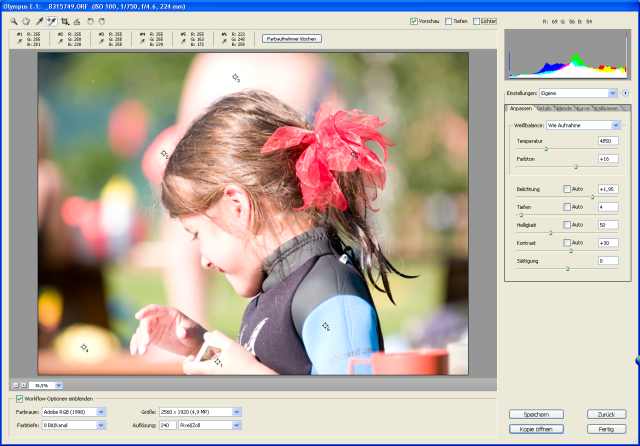Click the Temperatur slider handle

click(x=545, y=148)
